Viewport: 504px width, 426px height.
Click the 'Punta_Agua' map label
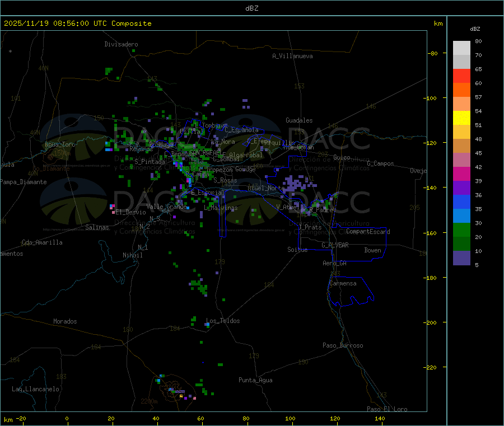[255, 380]
